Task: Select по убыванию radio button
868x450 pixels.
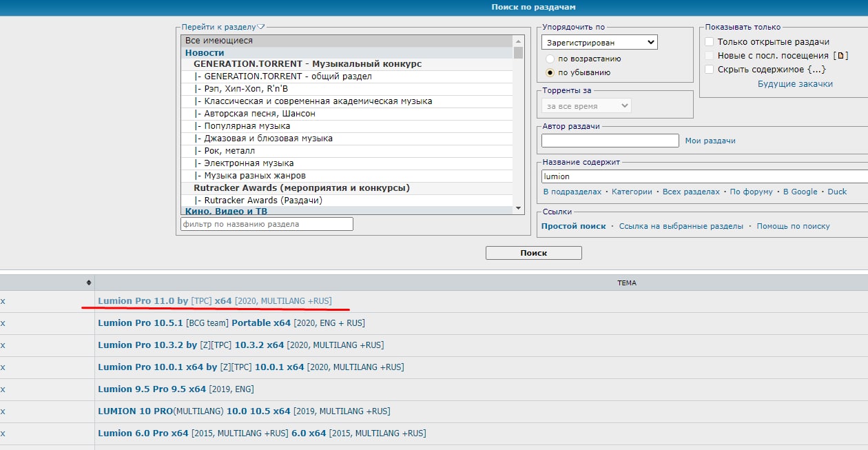Action: pos(550,72)
